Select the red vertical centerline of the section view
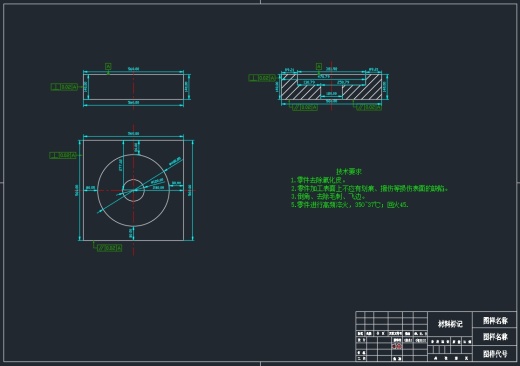The image size is (520, 366). coord(331,86)
